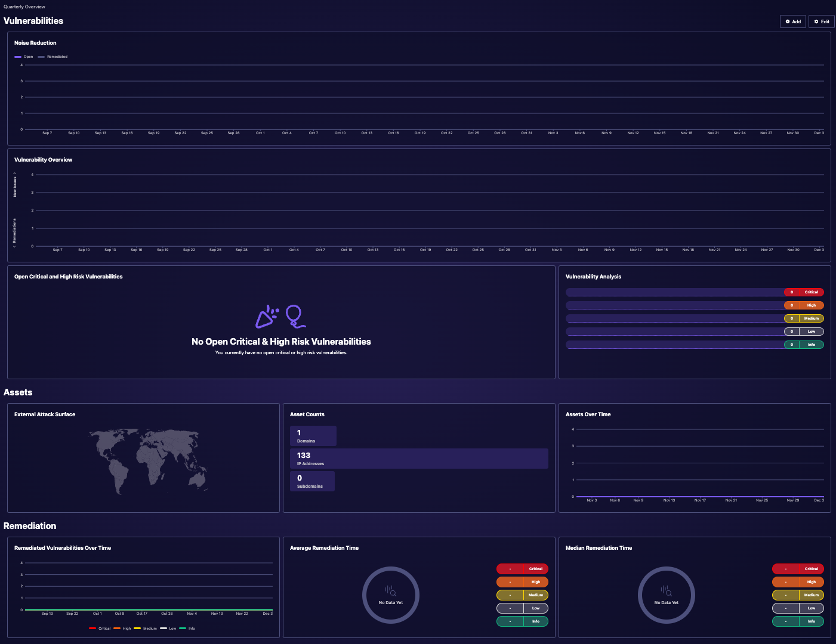Click the gear icon on Edit button
The image size is (836, 644).
coord(816,21)
